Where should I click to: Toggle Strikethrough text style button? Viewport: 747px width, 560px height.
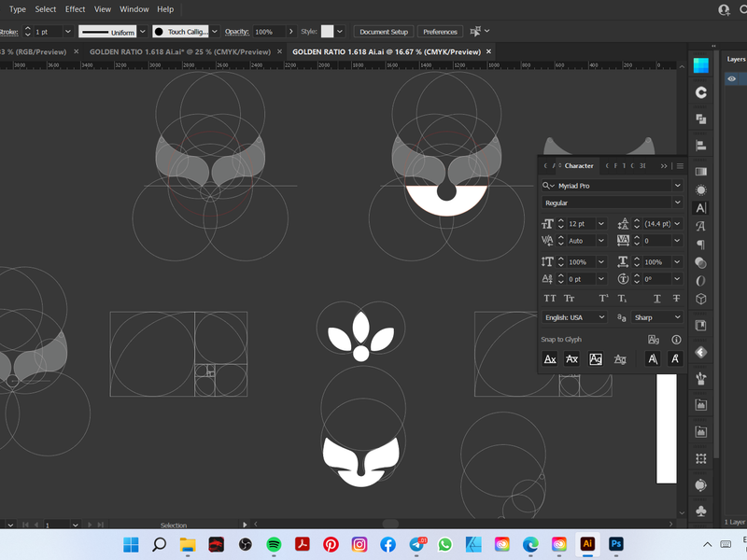[x=677, y=299]
